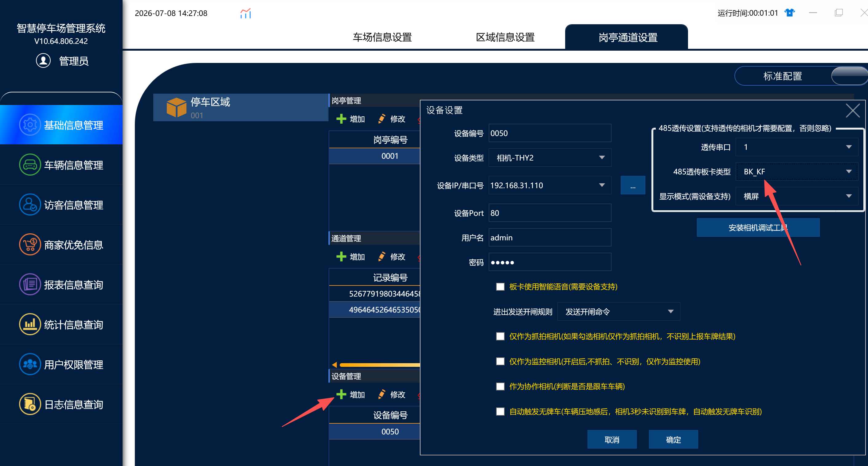Click the pencil 修改 in 通道管理
Viewport: 868px width, 466px height.
[392, 257]
